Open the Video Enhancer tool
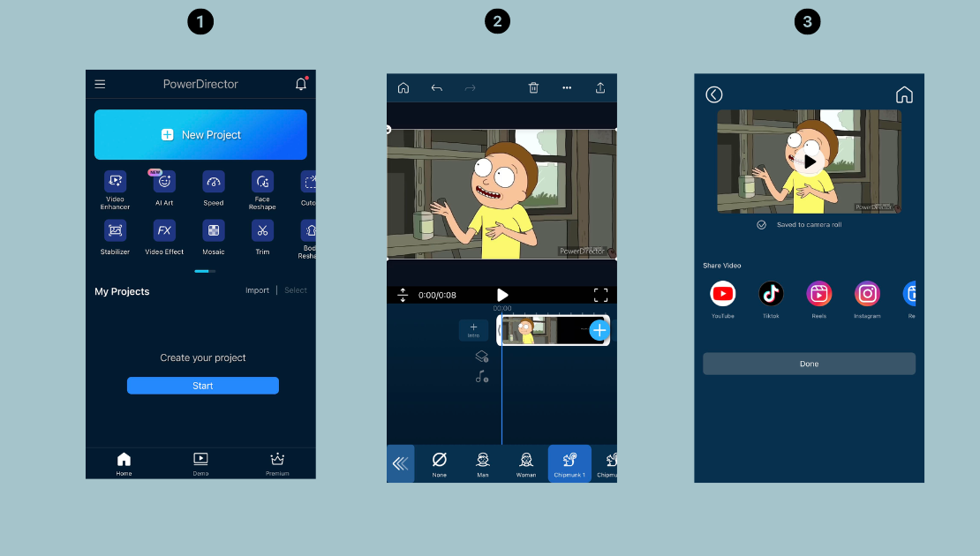The image size is (980, 556). coord(115,190)
